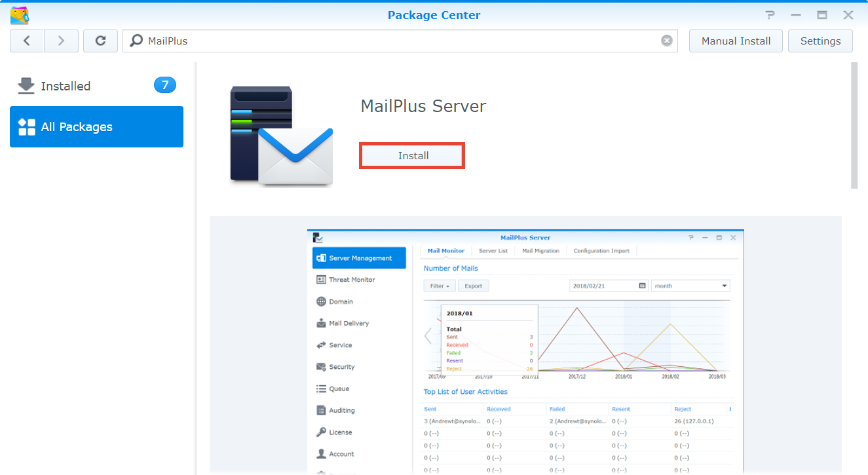868x475 pixels.
Task: Click the Domain globe icon in preview
Action: (321, 301)
